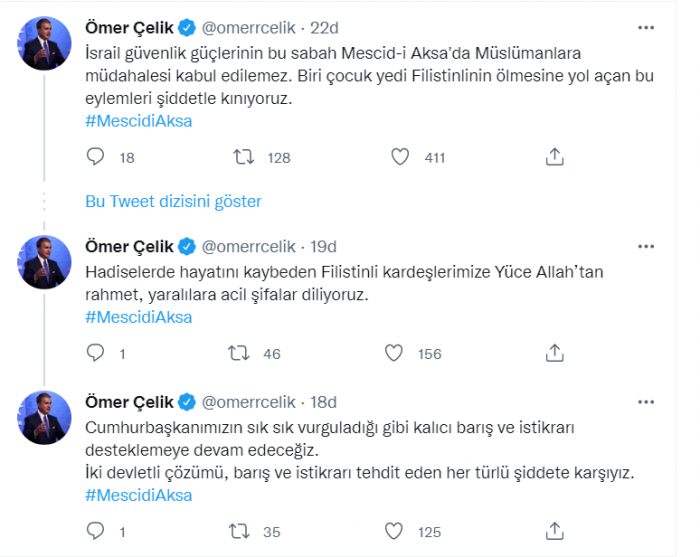Open #MescidiAksa hashtag in the first tweet
Image resolution: width=700 pixels, height=557 pixels.
tap(139, 121)
